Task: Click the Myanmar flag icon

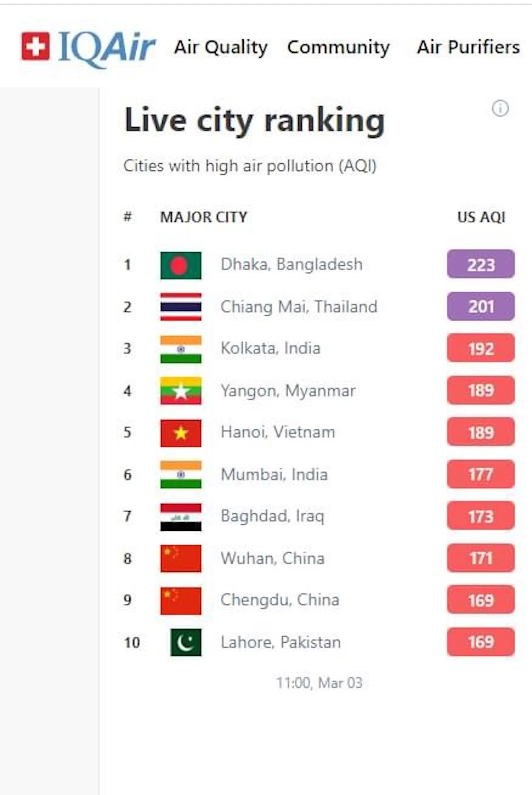Action: click(181, 391)
